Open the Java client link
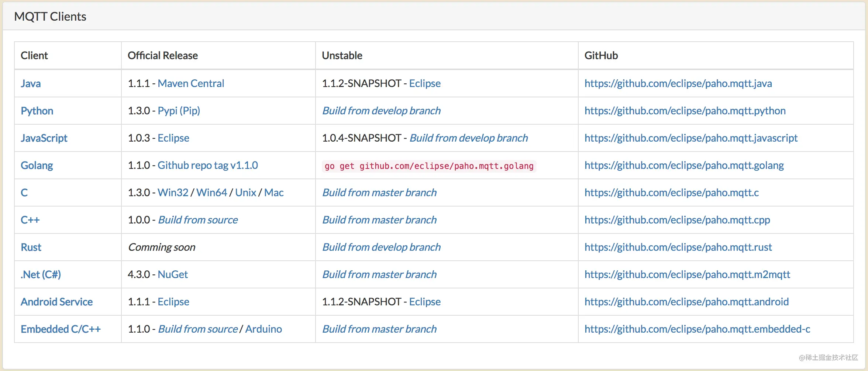The image size is (868, 371). pyautogui.click(x=31, y=83)
